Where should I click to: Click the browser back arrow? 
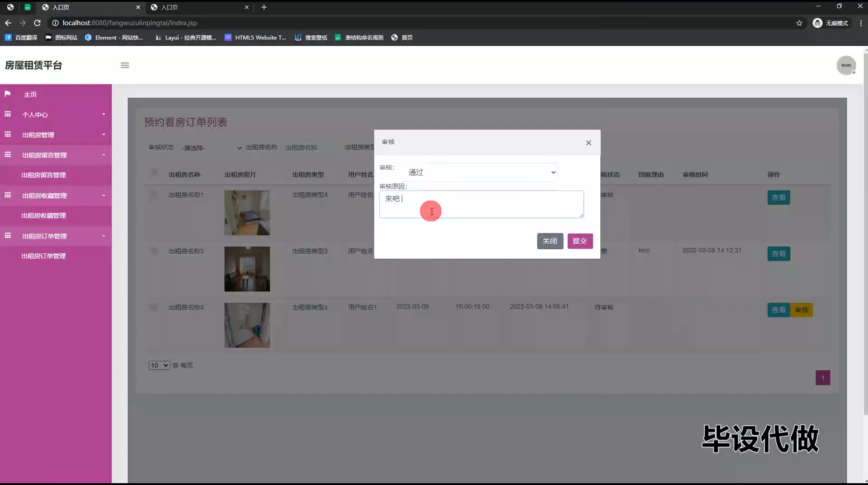click(x=8, y=23)
